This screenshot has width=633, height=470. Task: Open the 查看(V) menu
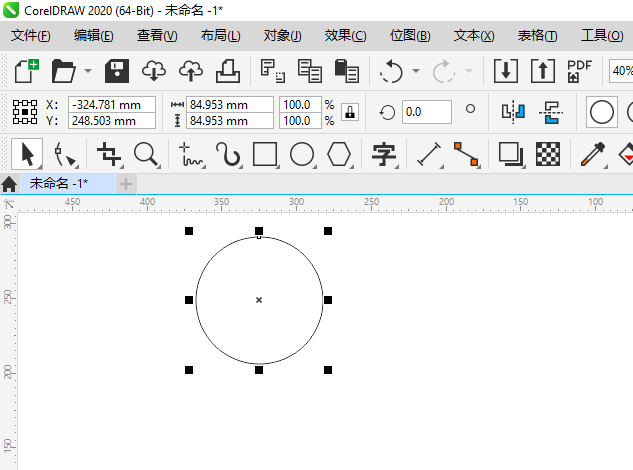coord(157,36)
